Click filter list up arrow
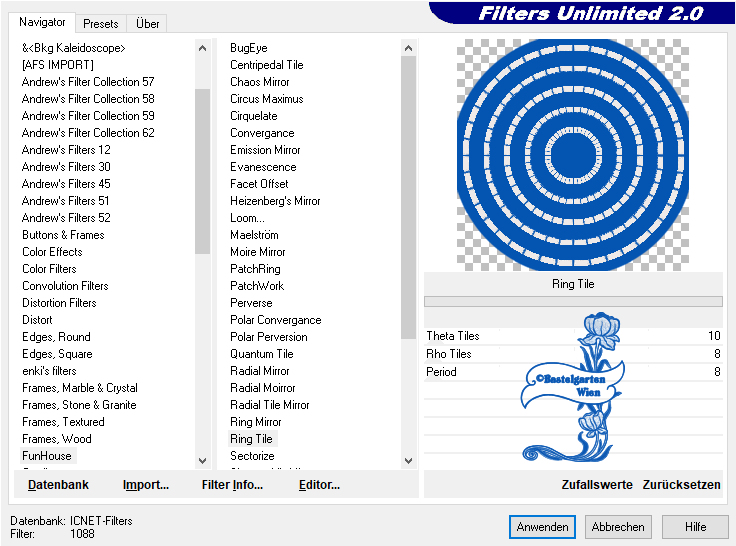 pyautogui.click(x=408, y=48)
